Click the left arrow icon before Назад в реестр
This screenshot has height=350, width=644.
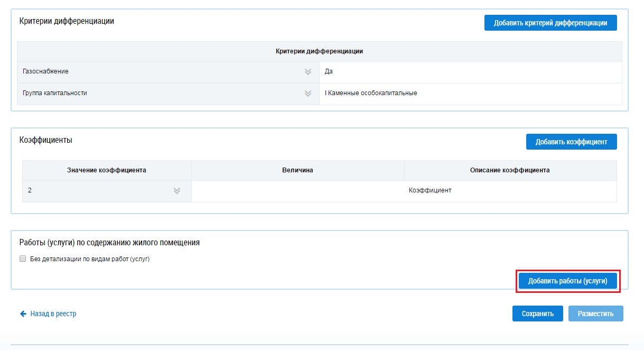tap(23, 314)
